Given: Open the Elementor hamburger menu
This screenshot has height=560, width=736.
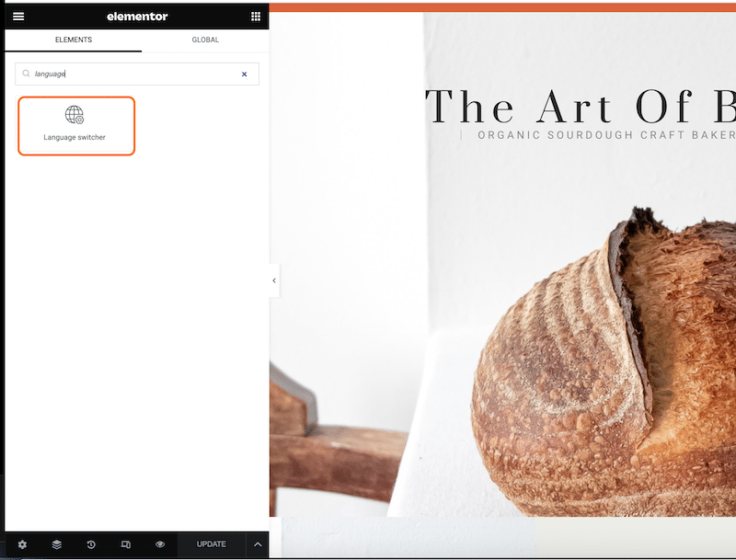Looking at the screenshot, I should pyautogui.click(x=18, y=17).
